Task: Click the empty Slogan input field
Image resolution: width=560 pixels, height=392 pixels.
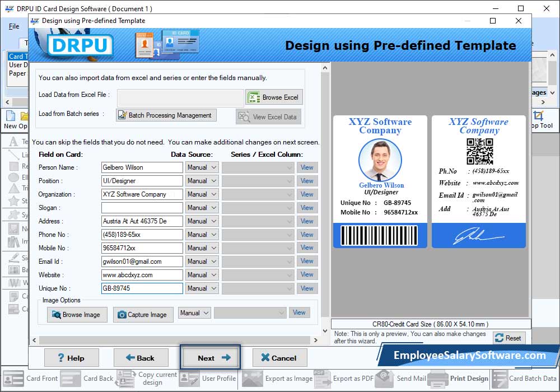Action: point(142,208)
